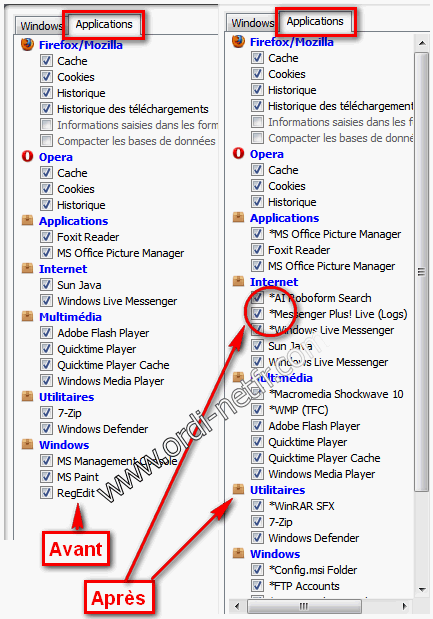Switch to Windows tab in Avant panel
This screenshot has width=433, height=619.
[41, 26]
